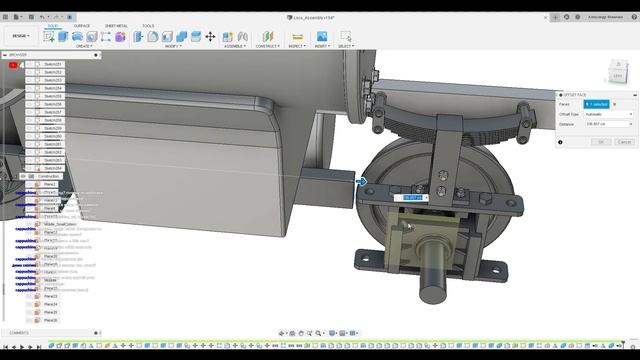
Task: Toggle visibility of the Construction folder
Action: pos(23,176)
